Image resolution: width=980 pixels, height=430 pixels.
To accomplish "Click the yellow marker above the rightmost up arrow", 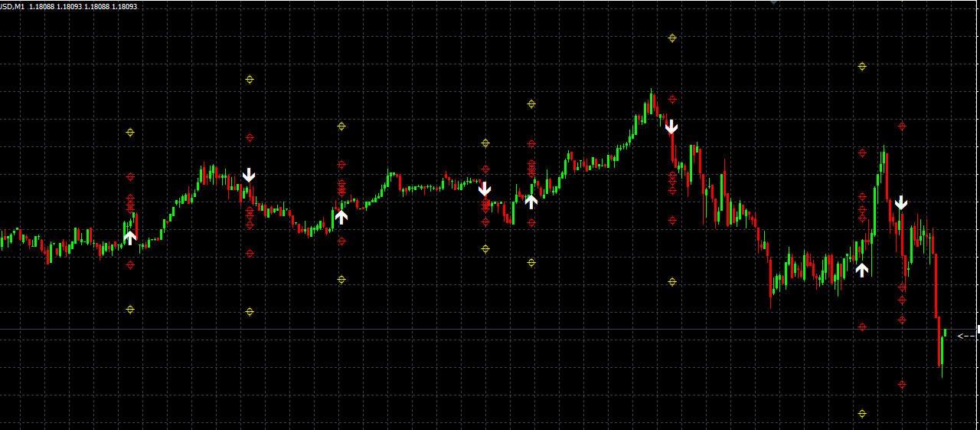I will click(x=862, y=67).
